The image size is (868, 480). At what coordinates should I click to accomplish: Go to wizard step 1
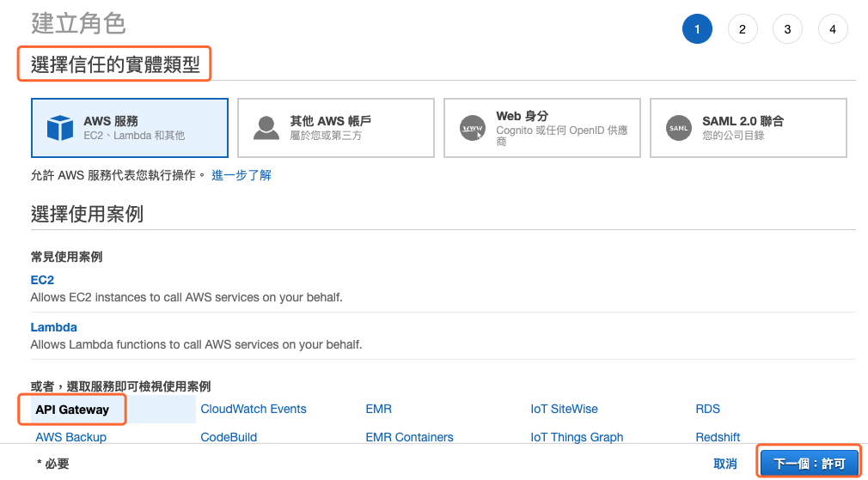pos(697,28)
